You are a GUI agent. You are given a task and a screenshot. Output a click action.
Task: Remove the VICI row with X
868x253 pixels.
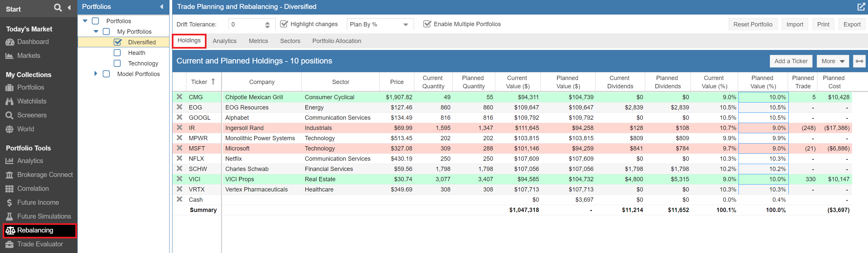180,179
